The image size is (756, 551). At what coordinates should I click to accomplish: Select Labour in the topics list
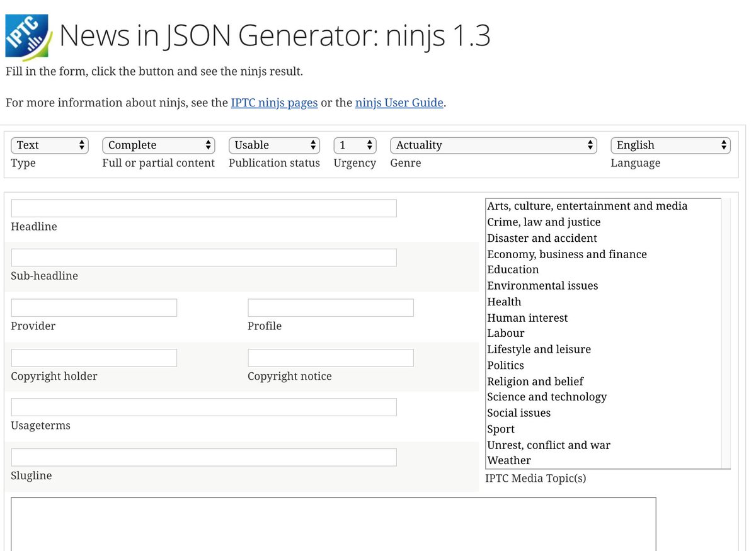(x=603, y=333)
